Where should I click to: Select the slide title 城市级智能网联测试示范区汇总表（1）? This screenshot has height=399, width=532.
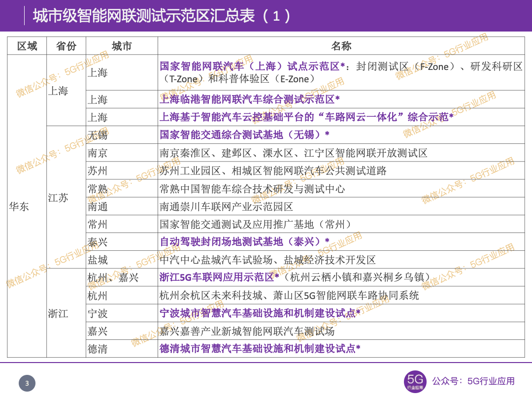point(162,16)
